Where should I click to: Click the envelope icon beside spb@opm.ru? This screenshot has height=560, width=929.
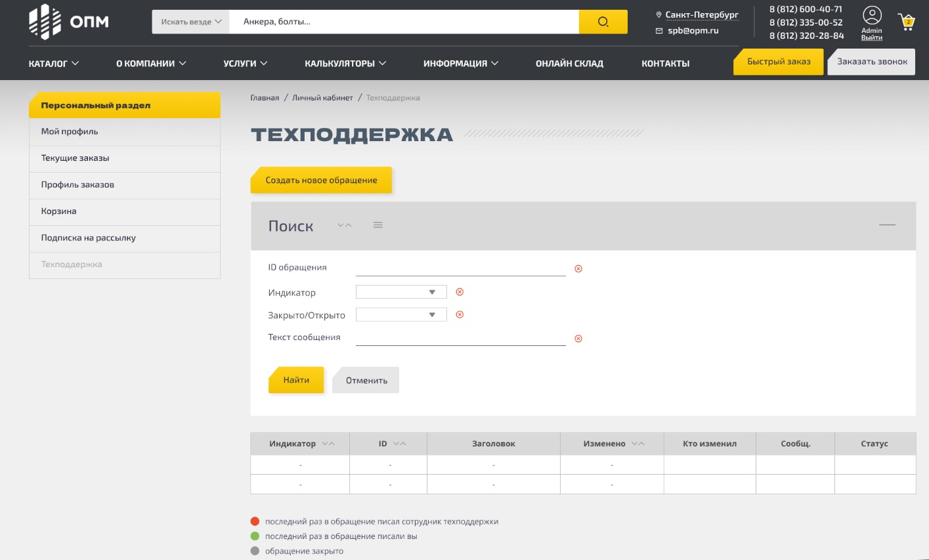click(659, 30)
